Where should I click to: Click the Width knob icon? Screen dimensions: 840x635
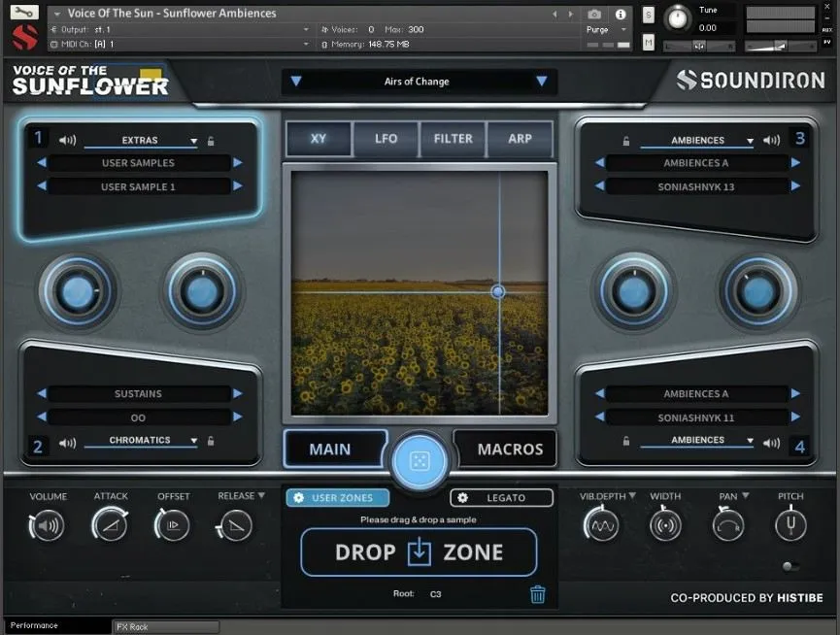coord(665,525)
